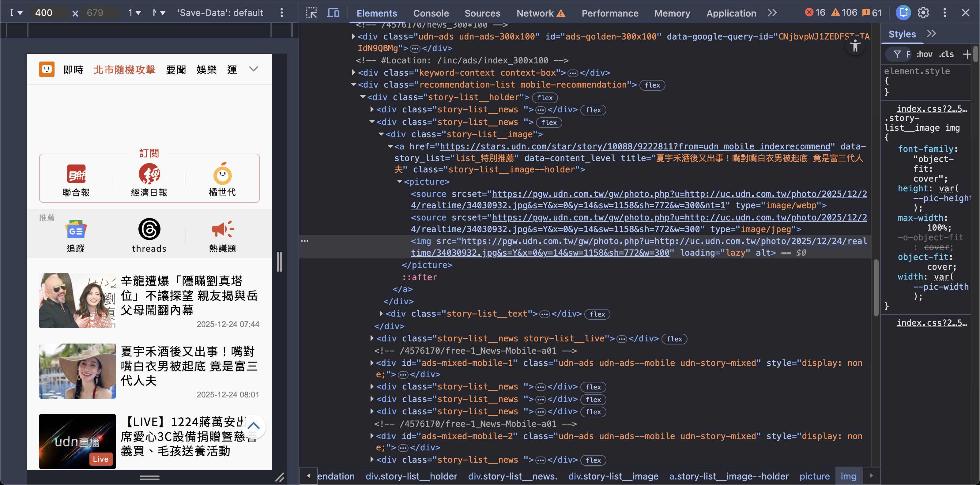Add new style rule plus icon

[967, 55]
